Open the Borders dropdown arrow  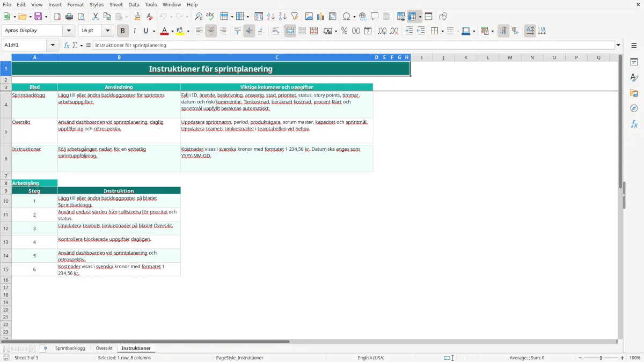[442, 31]
